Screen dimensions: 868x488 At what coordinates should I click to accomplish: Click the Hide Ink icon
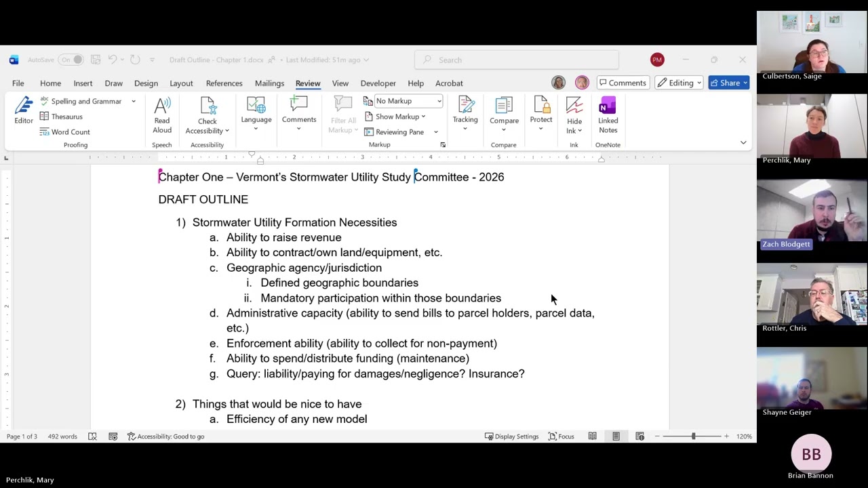pyautogui.click(x=574, y=106)
